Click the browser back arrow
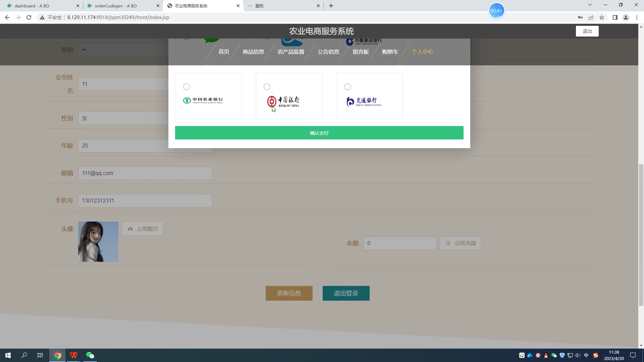Image resolution: width=644 pixels, height=362 pixels. click(x=7, y=17)
